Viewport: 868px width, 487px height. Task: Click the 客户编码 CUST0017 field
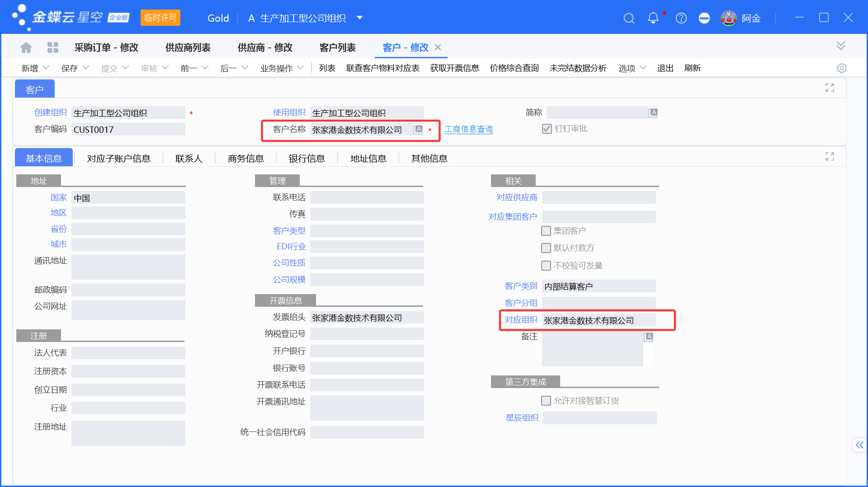coord(128,130)
